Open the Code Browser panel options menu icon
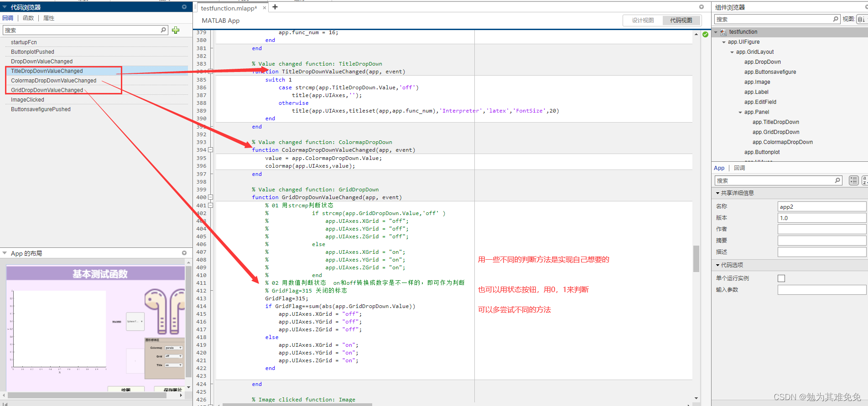The height and width of the screenshot is (406, 868). pyautogui.click(x=184, y=7)
